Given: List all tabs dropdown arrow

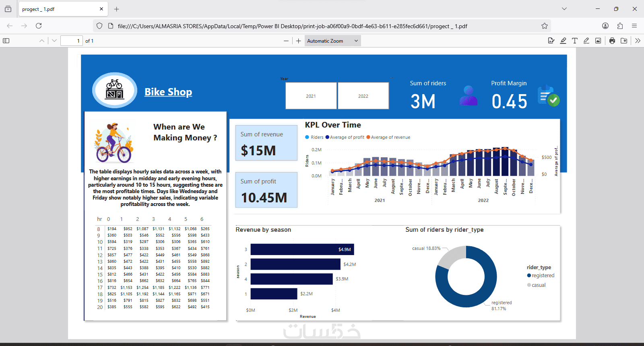Looking at the screenshot, I should pos(564,9).
